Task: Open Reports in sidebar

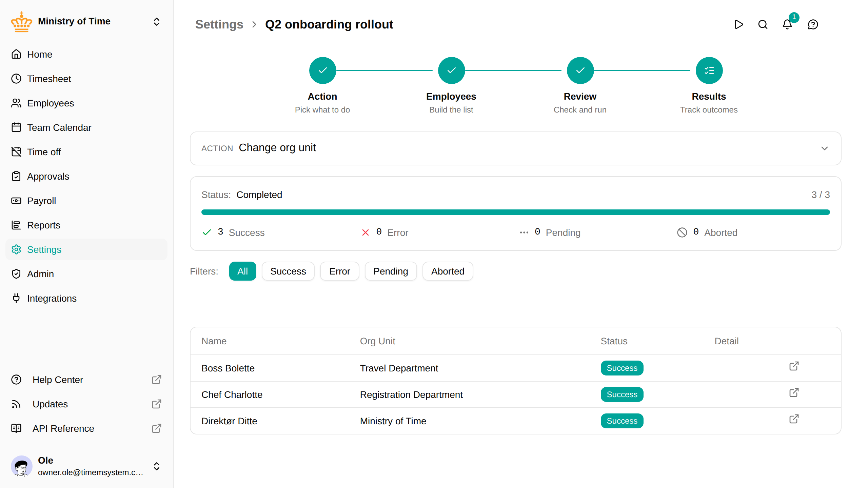Action: click(x=86, y=225)
